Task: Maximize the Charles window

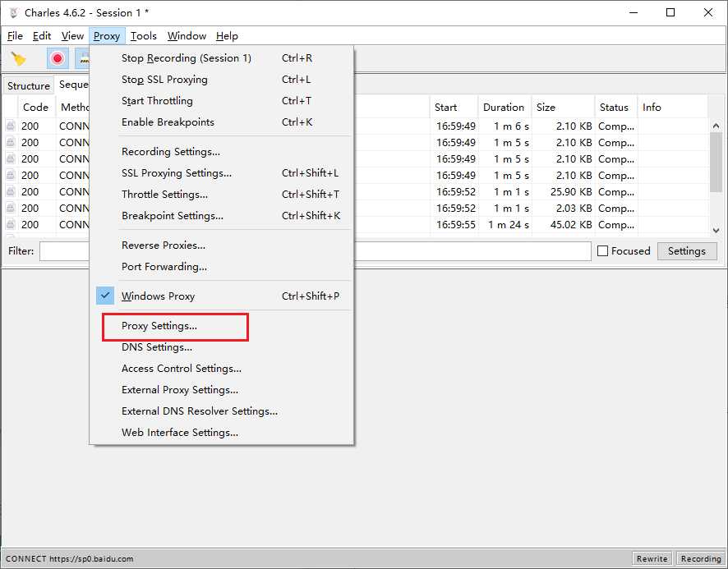Action: tap(670, 12)
